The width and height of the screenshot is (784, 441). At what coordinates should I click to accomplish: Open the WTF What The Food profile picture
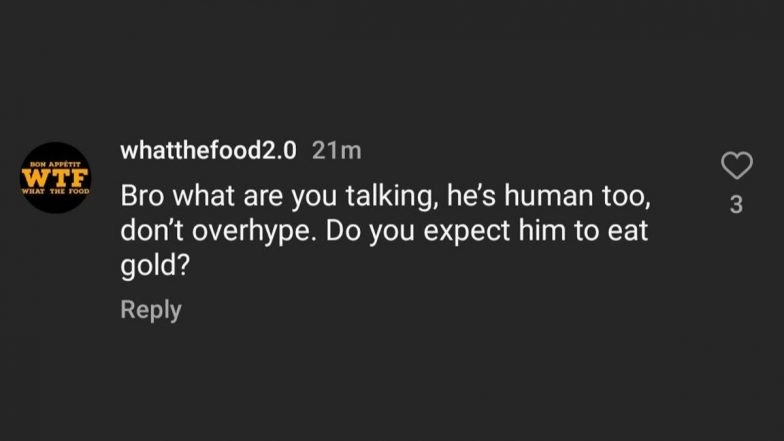tap(56, 177)
